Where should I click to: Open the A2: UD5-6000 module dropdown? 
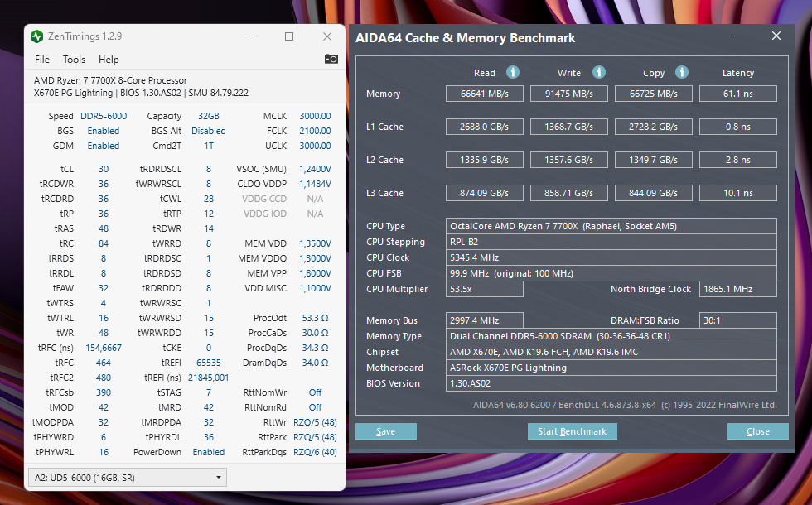click(x=128, y=477)
